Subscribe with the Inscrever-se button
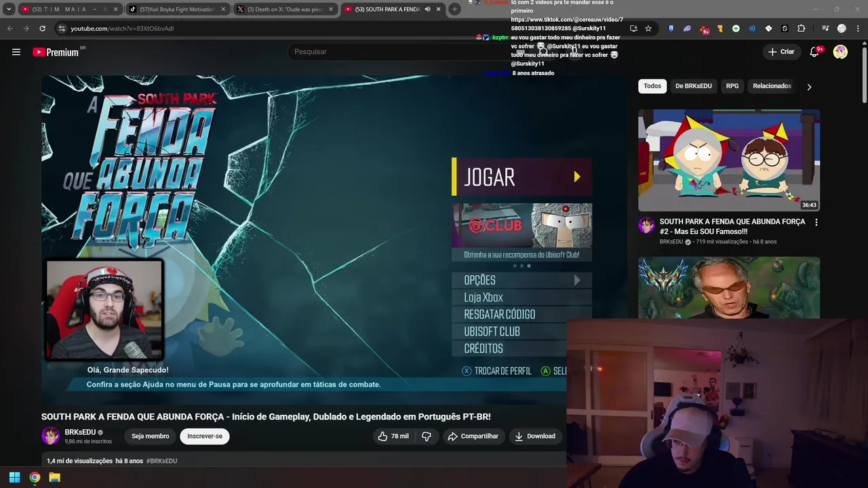Viewport: 868px width, 488px height. [205, 436]
